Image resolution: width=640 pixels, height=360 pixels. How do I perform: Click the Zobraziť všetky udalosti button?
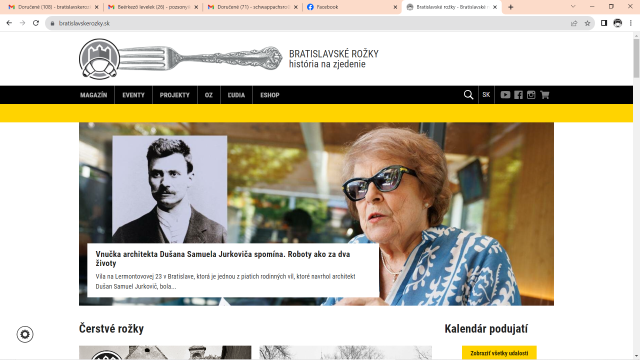pyautogui.click(x=499, y=353)
